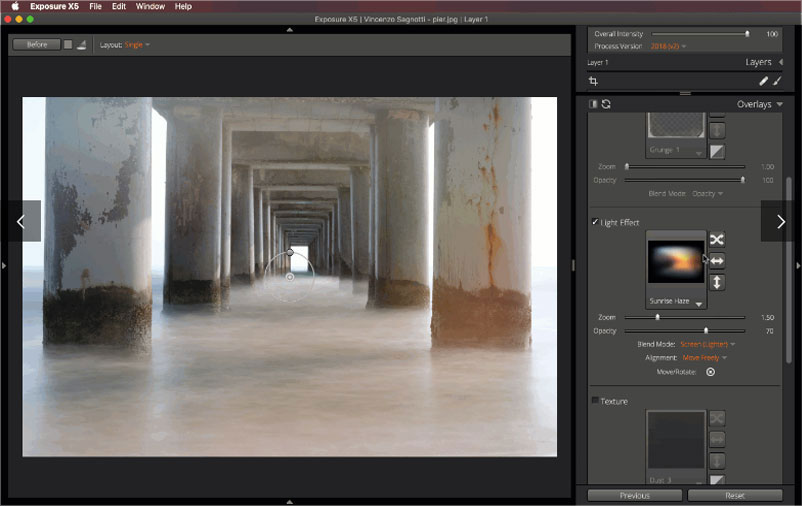Flip Texture overlay horizontally
The width and height of the screenshot is (802, 506).
tap(717, 439)
